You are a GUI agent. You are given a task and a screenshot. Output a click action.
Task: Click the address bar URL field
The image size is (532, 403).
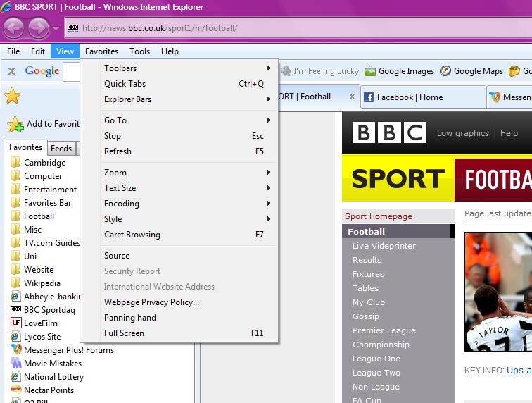(281, 28)
